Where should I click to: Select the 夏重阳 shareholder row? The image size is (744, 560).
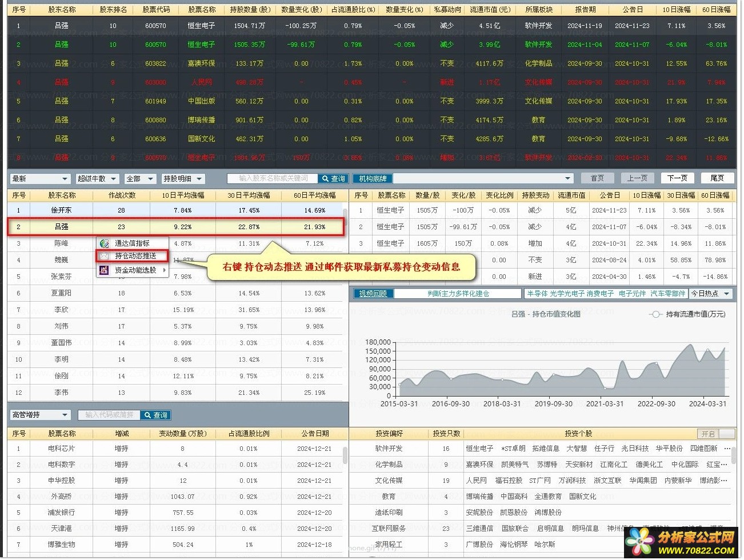[x=175, y=293]
